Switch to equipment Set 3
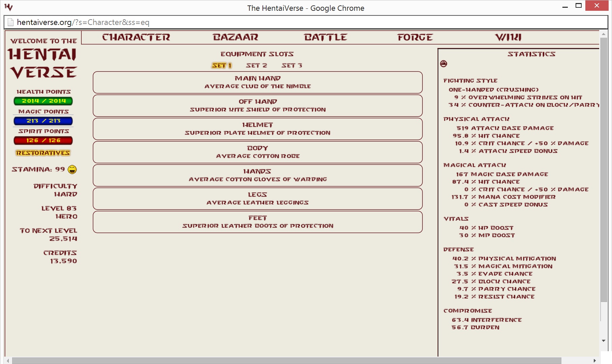The height and width of the screenshot is (364, 612). pyautogui.click(x=292, y=65)
